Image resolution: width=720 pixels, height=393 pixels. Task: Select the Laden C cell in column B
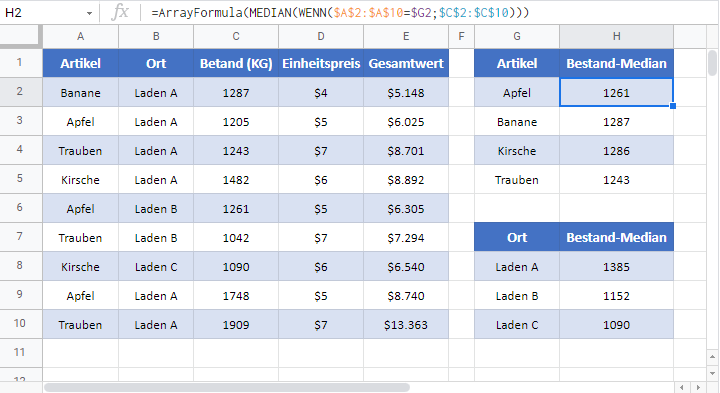click(156, 267)
